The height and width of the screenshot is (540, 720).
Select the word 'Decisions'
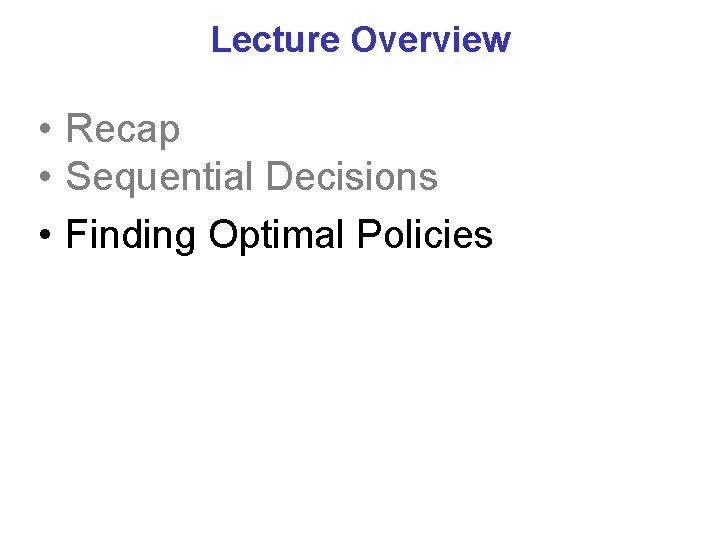pos(352,176)
